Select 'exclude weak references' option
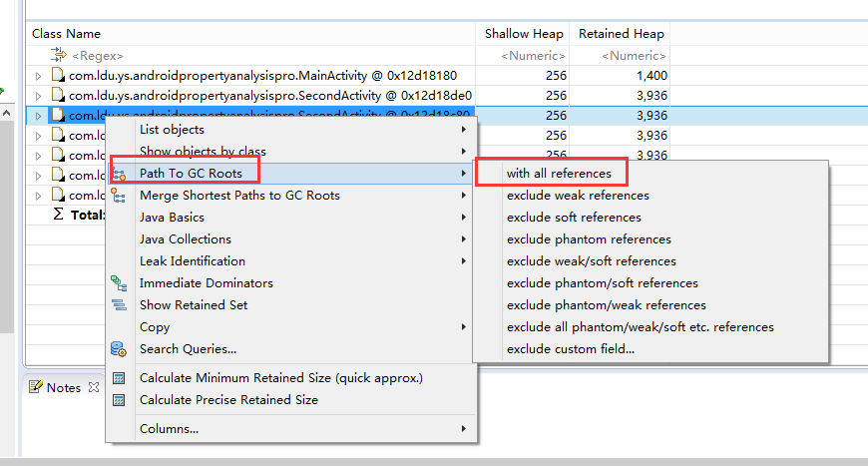The image size is (868, 466). (578, 196)
